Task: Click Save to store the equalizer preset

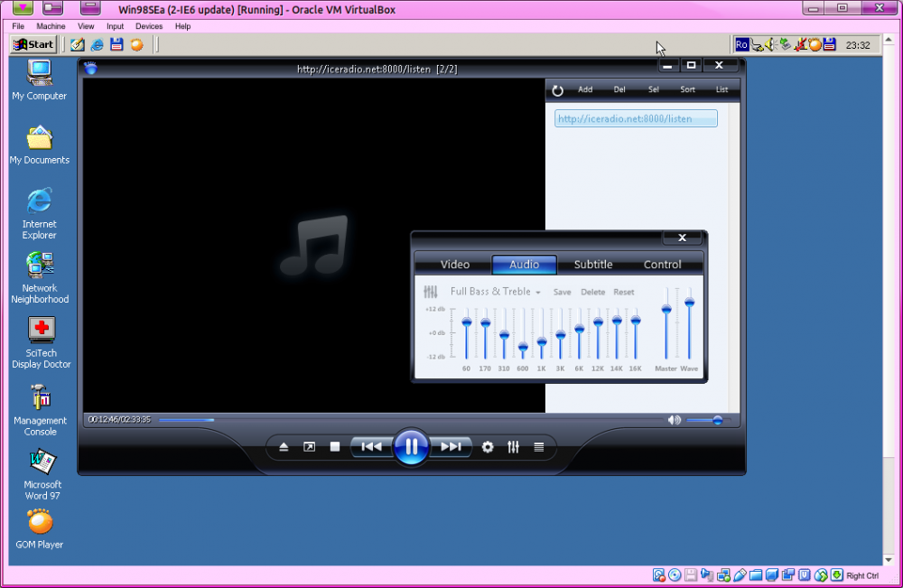Action: click(562, 293)
